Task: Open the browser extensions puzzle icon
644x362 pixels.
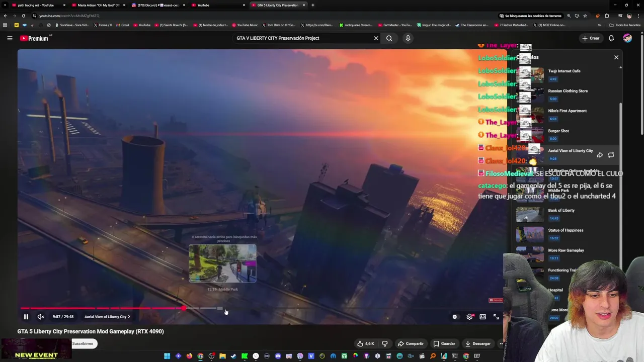Action: pyautogui.click(x=607, y=16)
